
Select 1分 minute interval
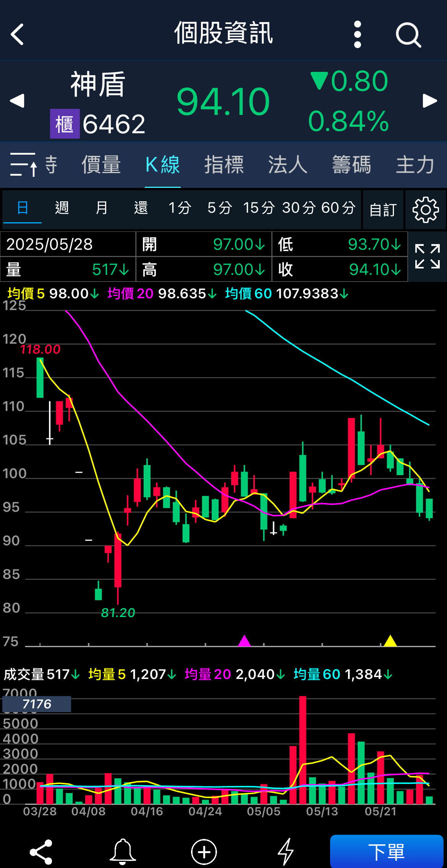click(180, 208)
